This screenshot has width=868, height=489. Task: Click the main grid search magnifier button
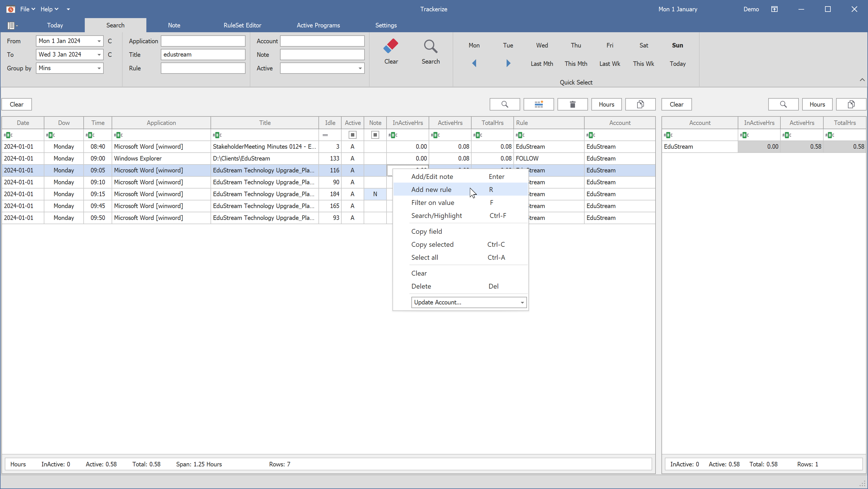coord(504,105)
